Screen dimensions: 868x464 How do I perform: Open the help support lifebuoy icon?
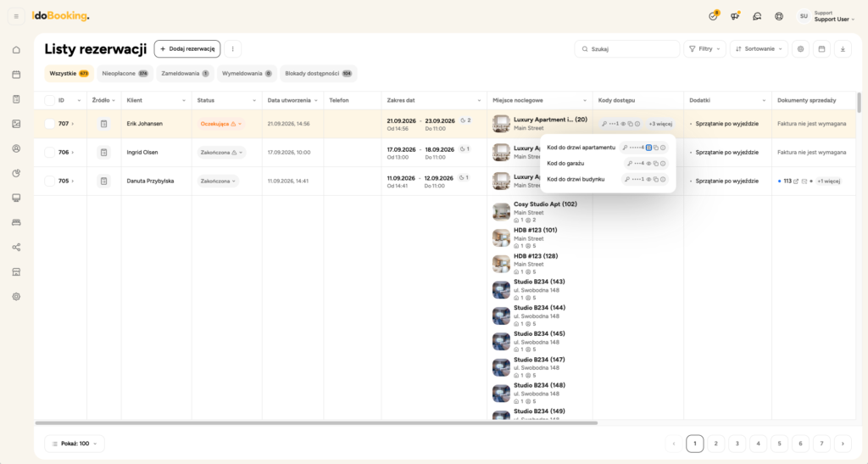tap(779, 16)
